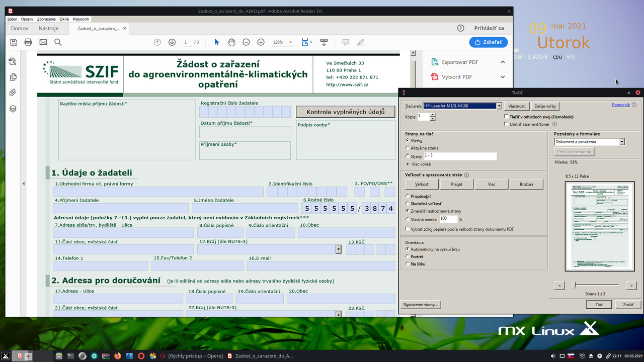Click the read mode scrolling icon

click(x=324, y=42)
